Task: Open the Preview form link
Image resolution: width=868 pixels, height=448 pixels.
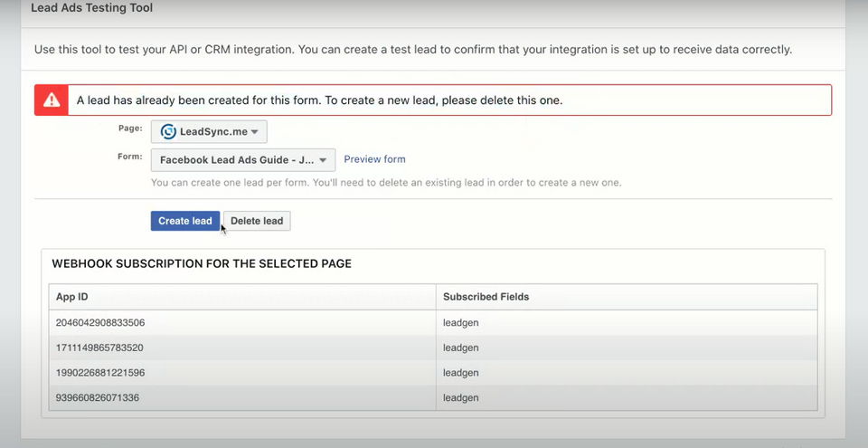Action: click(374, 159)
